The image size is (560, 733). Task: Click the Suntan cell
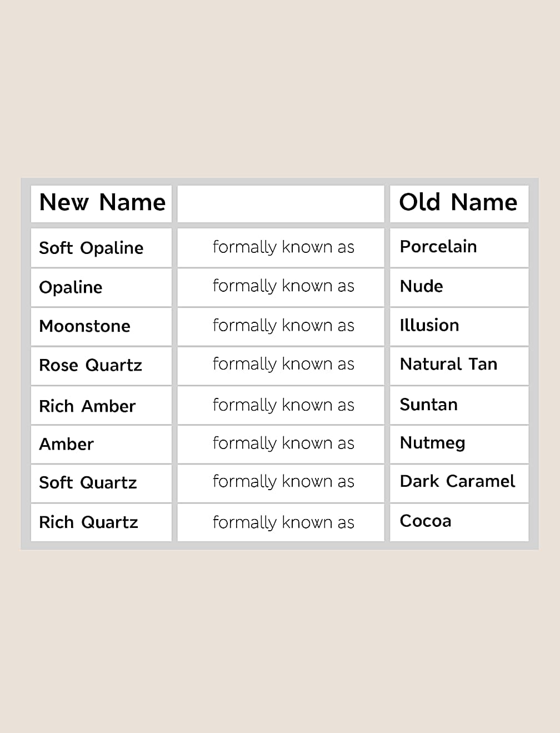coord(429,405)
